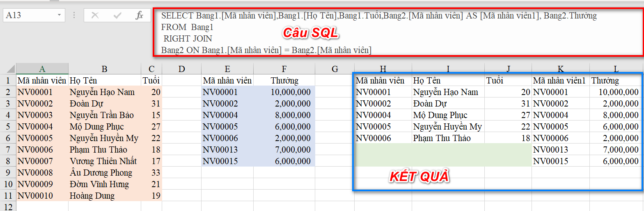The width and height of the screenshot is (644, 211).
Task: Click cell F7 '7,000,000'
Action: tap(284, 149)
